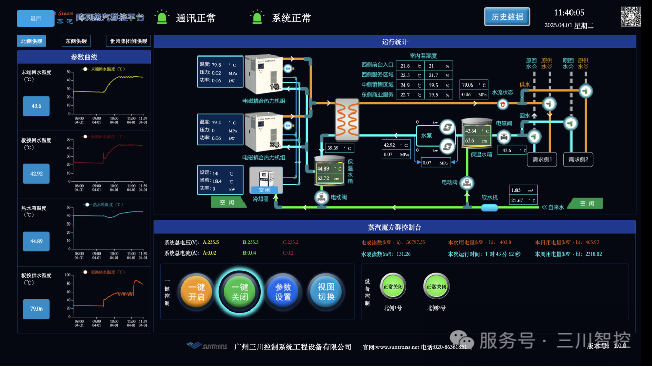The width and height of the screenshot is (652, 367).
Task: Click the red flow status indicator on orange pipe
Action: (x=503, y=104)
